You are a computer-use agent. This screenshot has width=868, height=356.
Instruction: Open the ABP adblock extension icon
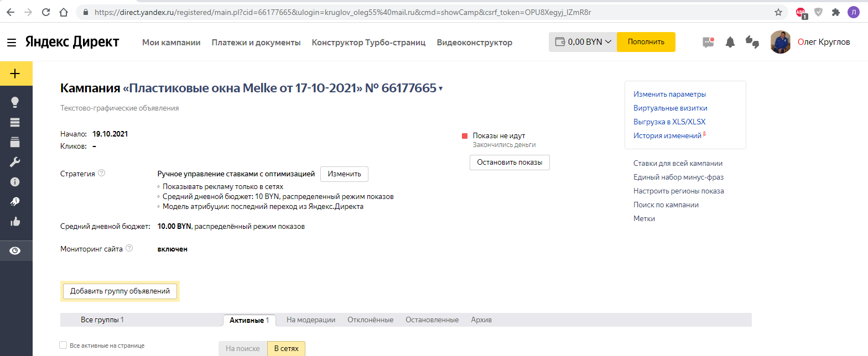tap(801, 13)
